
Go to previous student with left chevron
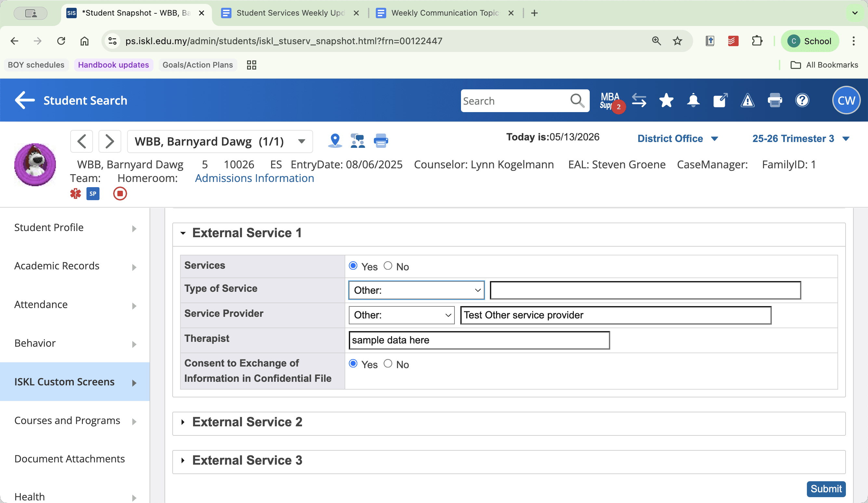pyautogui.click(x=82, y=141)
